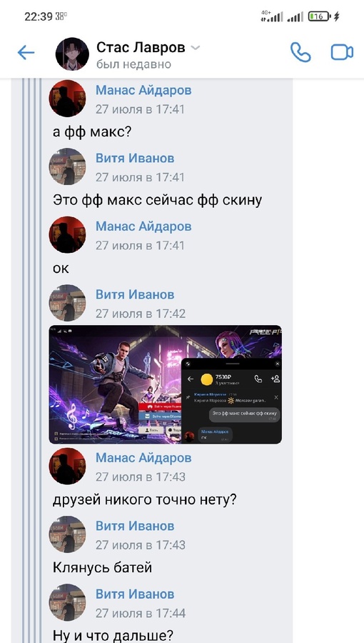Tap the back arrow icon

pos(26,53)
